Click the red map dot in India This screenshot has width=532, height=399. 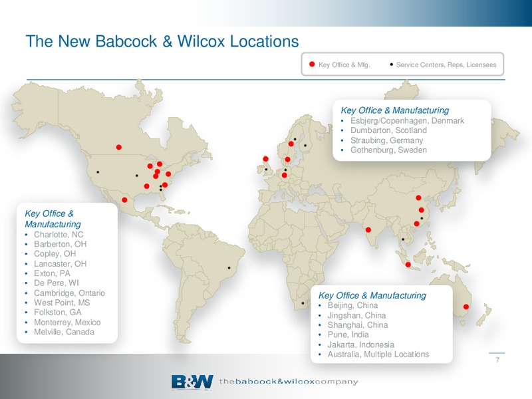pyautogui.click(x=368, y=230)
